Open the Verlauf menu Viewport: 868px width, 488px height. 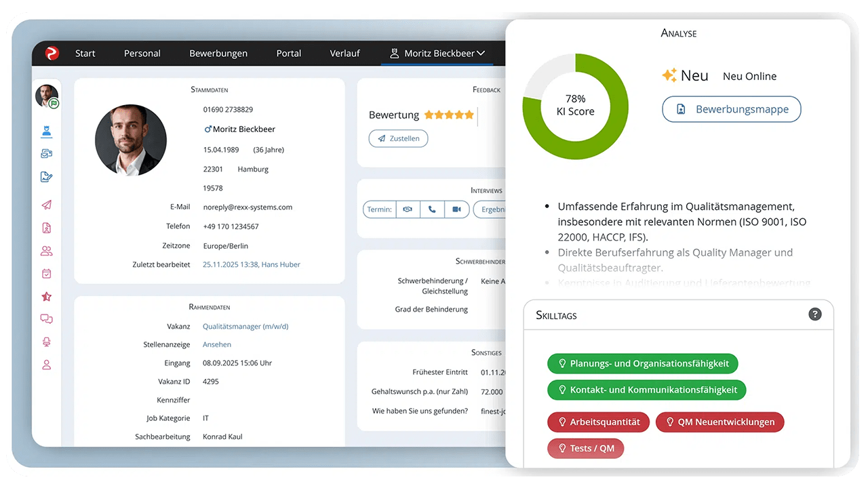point(345,54)
